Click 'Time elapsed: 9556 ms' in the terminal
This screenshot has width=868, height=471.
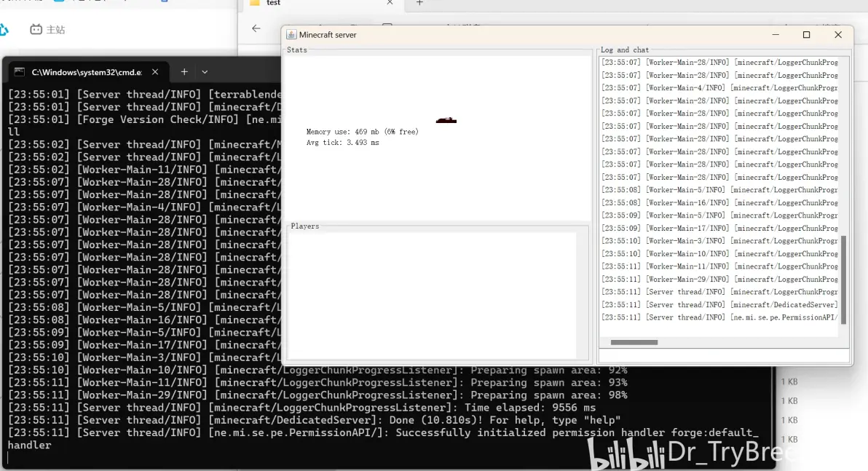[x=530, y=408]
